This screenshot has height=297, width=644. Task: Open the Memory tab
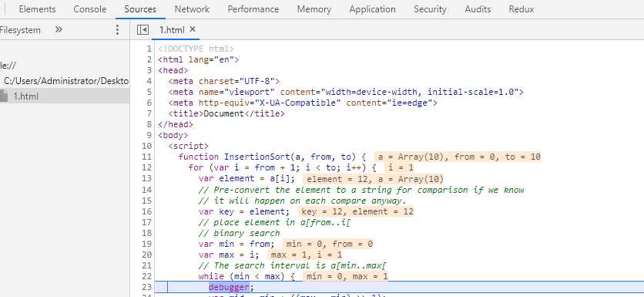pos(314,9)
